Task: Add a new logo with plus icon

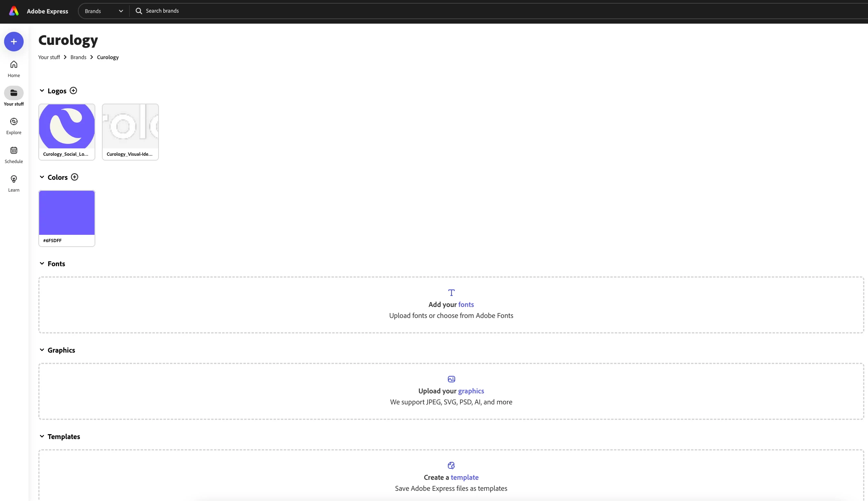Action: tap(73, 90)
